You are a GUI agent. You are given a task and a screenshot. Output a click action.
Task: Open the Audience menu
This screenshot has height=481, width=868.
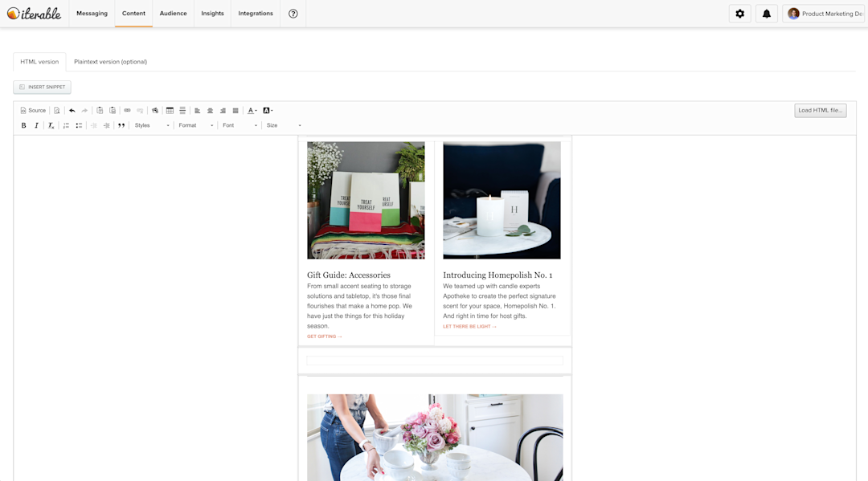pos(174,14)
